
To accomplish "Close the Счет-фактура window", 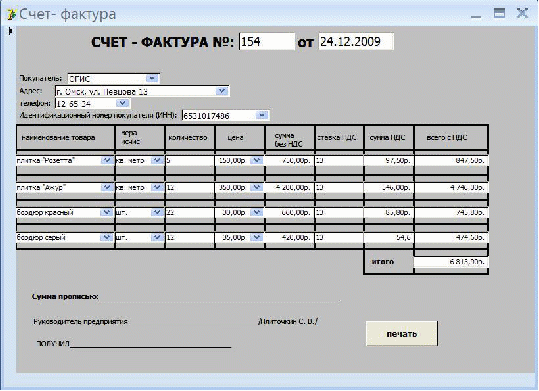I will pos(522,13).
